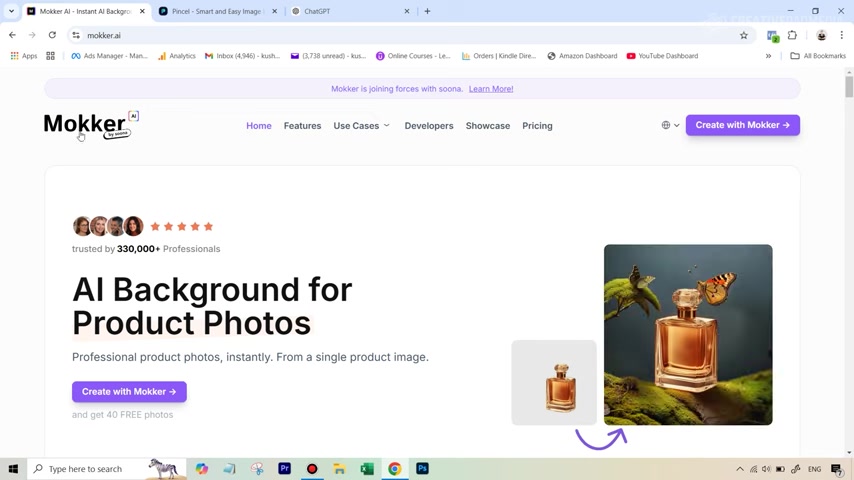Open the Online Courses bookmark
This screenshot has height=480, width=854.
[413, 56]
